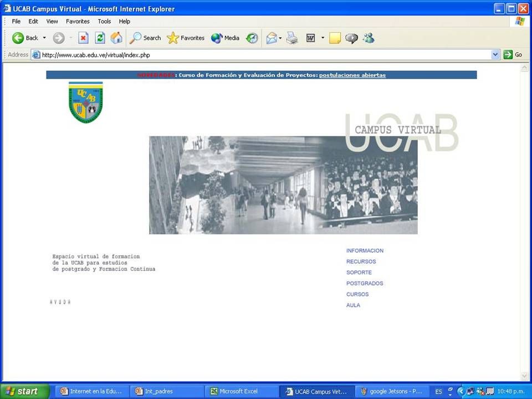532x399 pixels.
Task: Open the Search panel
Action: [145, 38]
